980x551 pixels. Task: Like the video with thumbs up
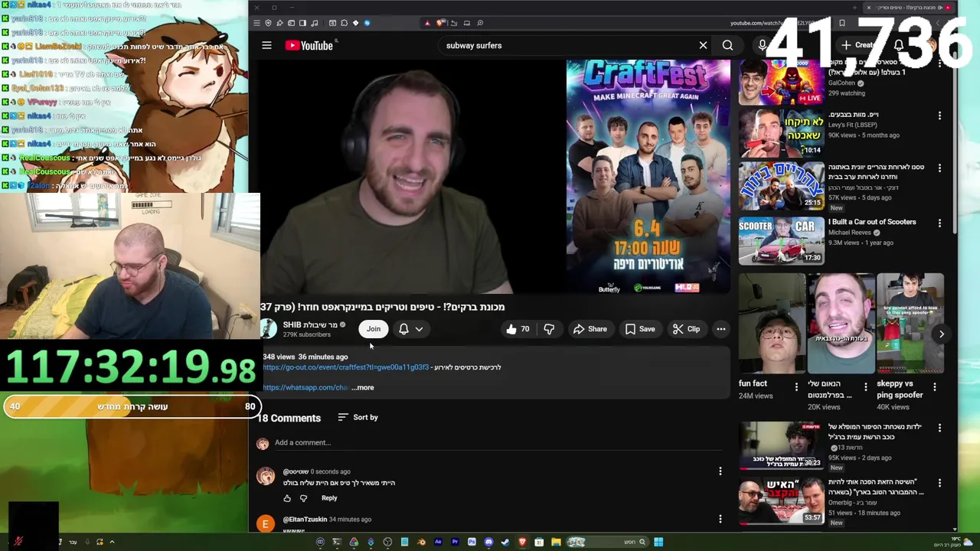[518, 329]
